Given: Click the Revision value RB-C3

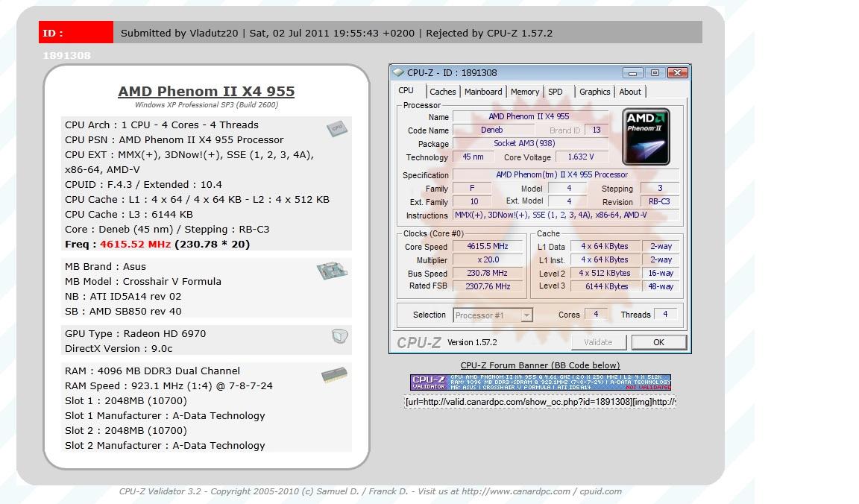Looking at the screenshot, I should 660,201.
